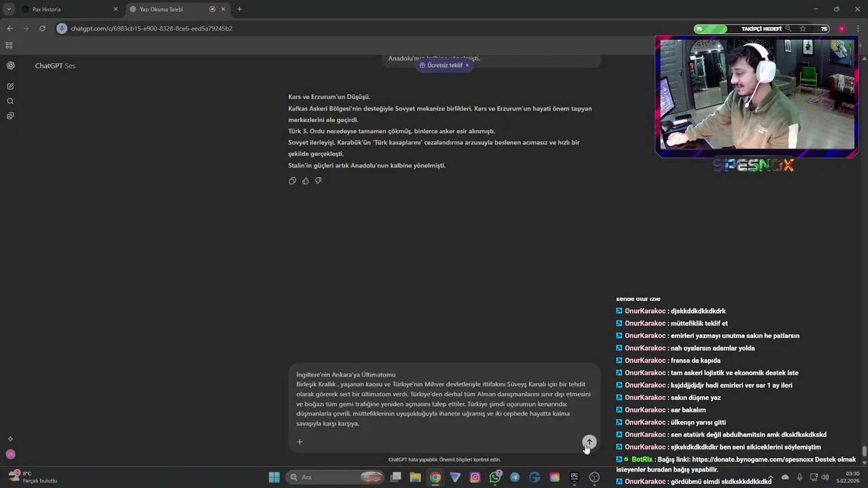The image size is (868, 488).
Task: Open a new browser tab
Action: coord(239,9)
